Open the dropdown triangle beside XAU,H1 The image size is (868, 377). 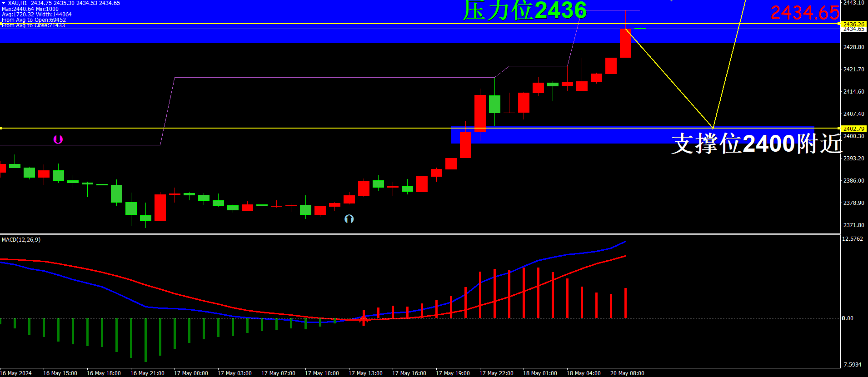(4, 3)
